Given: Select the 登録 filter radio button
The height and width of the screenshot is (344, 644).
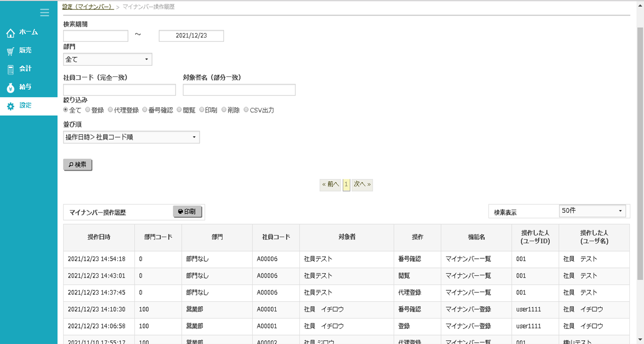Looking at the screenshot, I should click(x=88, y=110).
